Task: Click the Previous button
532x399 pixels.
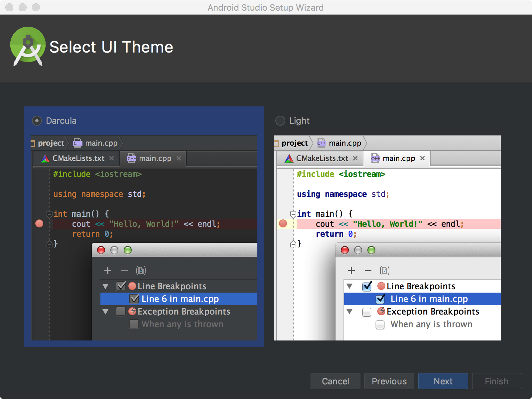Action: 389,381
